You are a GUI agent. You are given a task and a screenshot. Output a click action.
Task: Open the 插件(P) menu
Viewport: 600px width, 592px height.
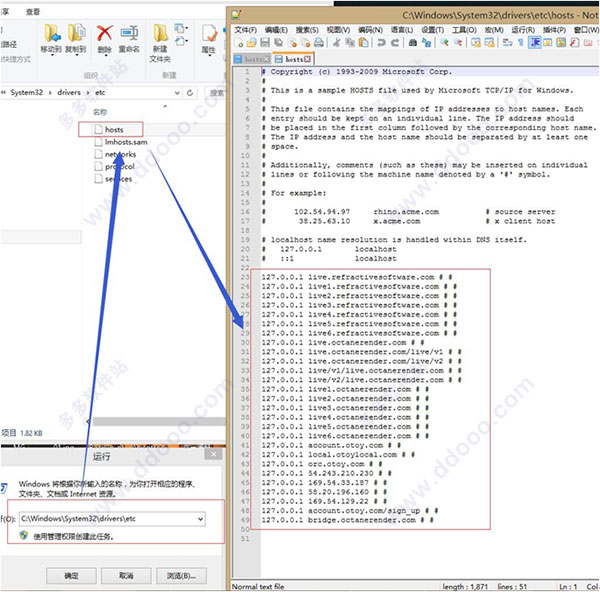pyautogui.click(x=554, y=29)
